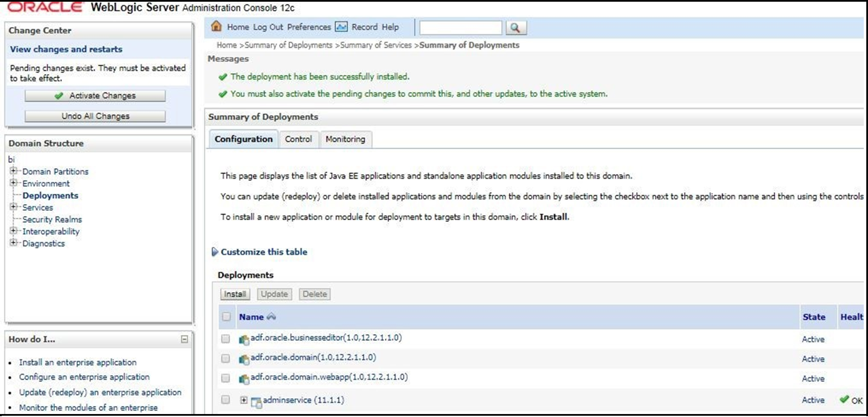Click Activate Changes button
Image resolution: width=868 pixels, height=417 pixels.
tap(95, 96)
